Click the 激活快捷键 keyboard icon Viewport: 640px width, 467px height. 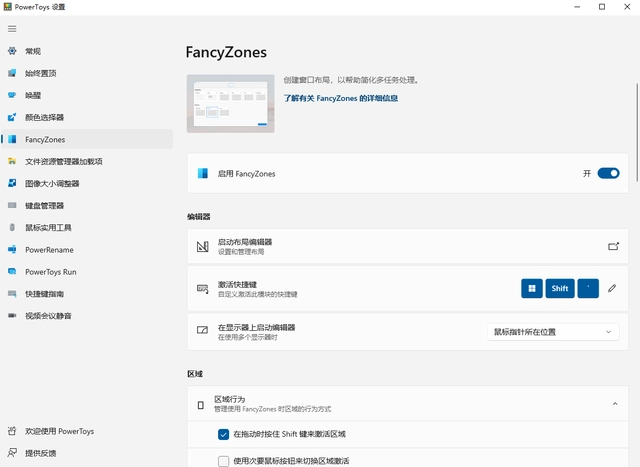(x=203, y=289)
